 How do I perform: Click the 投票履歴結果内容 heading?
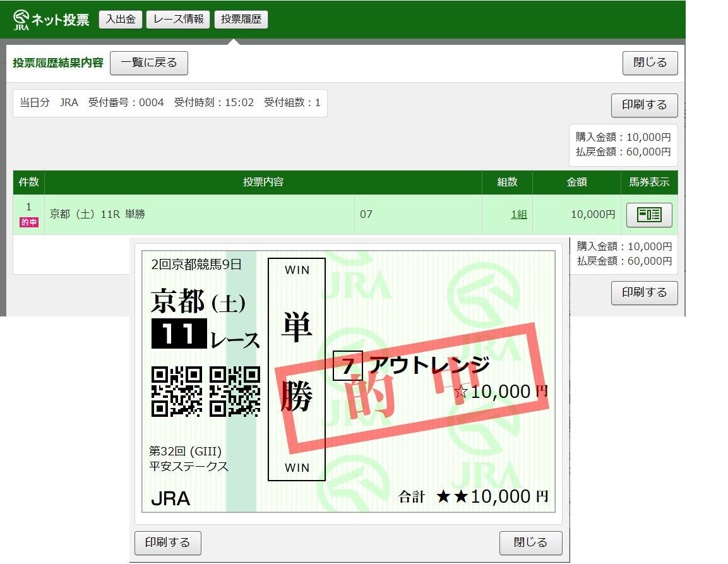pyautogui.click(x=58, y=63)
